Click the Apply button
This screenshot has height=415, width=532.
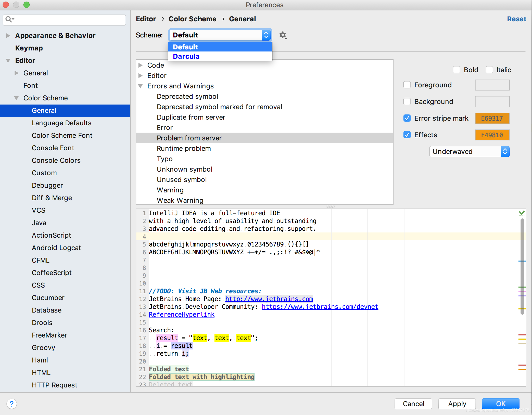[x=457, y=404]
